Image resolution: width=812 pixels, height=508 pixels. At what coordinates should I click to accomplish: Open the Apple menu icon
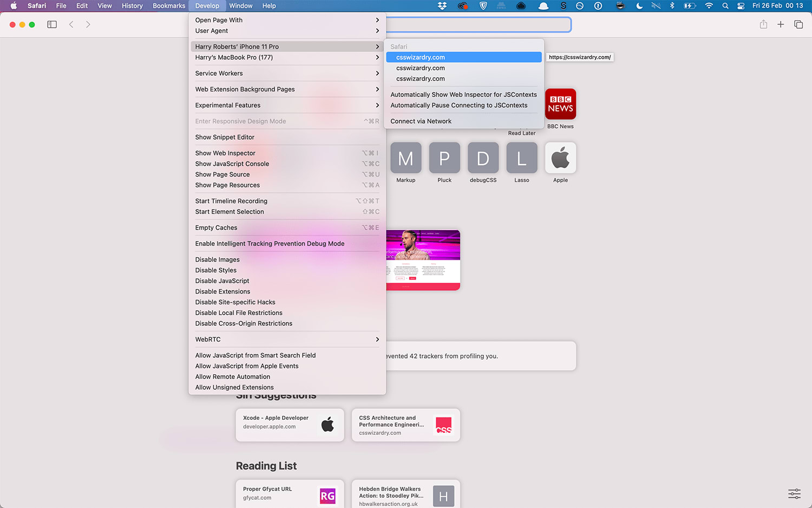pos(14,6)
